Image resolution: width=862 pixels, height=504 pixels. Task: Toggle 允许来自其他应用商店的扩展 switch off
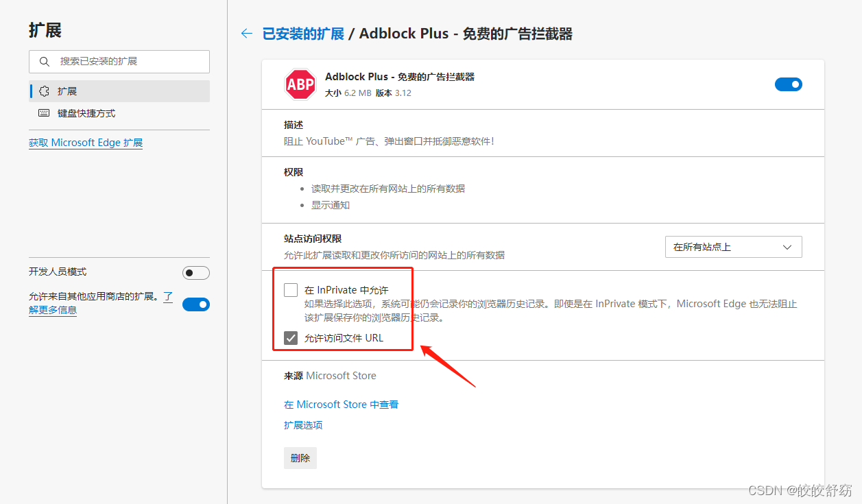click(196, 304)
